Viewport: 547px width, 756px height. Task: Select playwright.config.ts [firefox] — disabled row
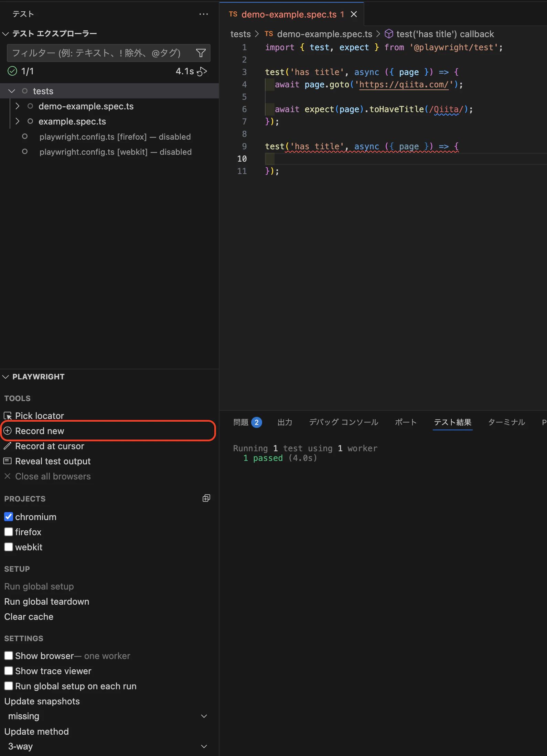point(109,136)
